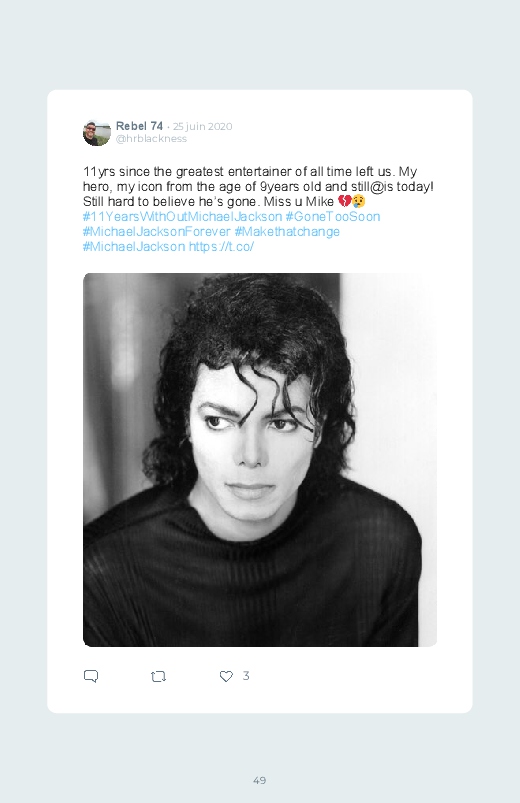Open the #MichaelJackson hashtag on last line
Screen dimensions: 520x803
pyautogui.click(x=134, y=247)
